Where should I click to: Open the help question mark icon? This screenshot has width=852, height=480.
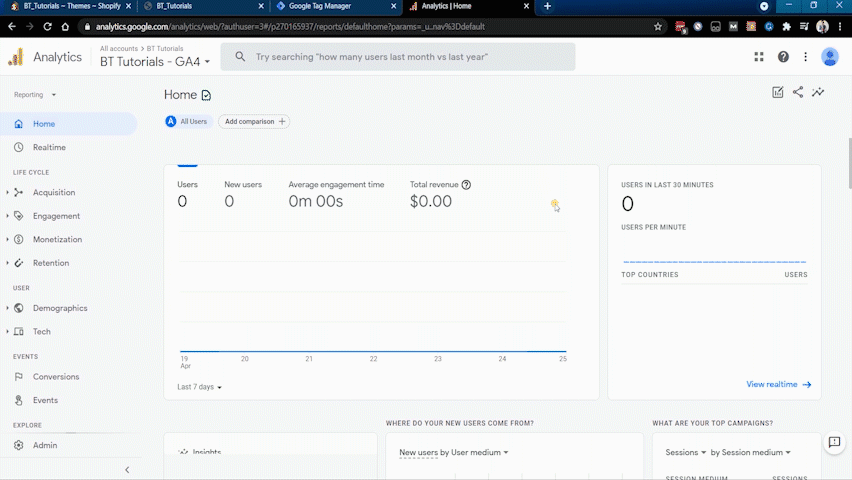(x=783, y=57)
